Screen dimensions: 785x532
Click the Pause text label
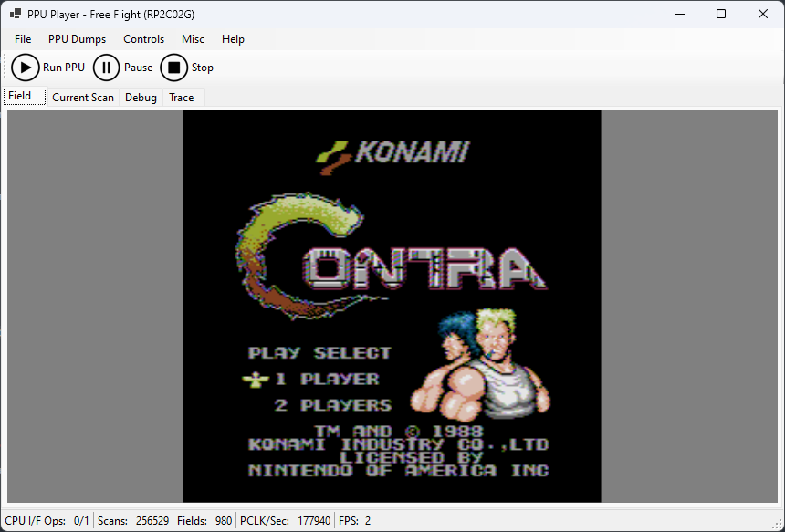coord(138,68)
